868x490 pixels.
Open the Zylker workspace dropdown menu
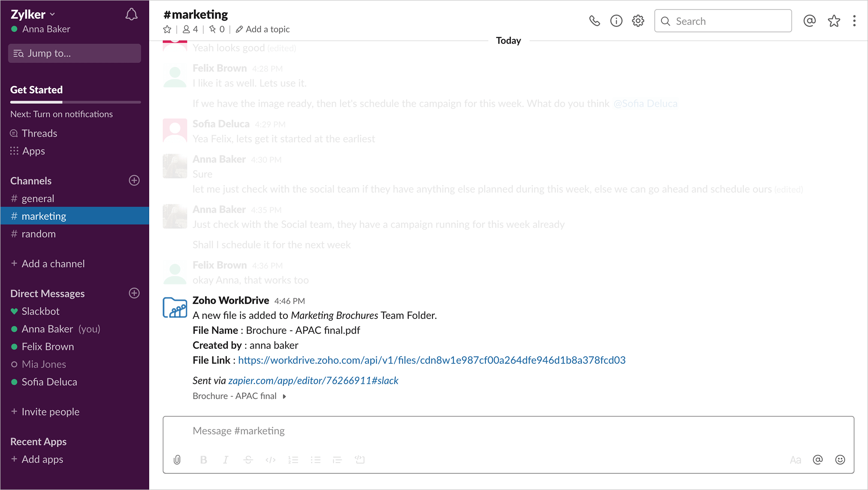[33, 14]
